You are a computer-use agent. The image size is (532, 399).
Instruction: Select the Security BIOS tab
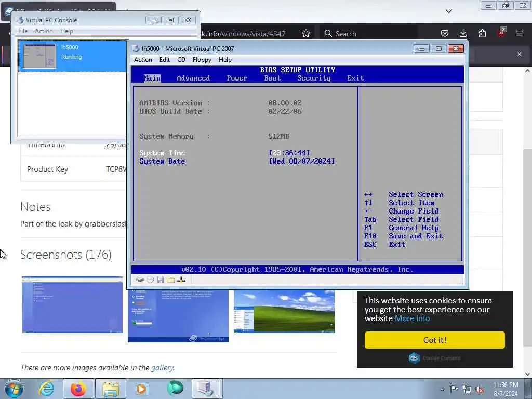(x=314, y=78)
